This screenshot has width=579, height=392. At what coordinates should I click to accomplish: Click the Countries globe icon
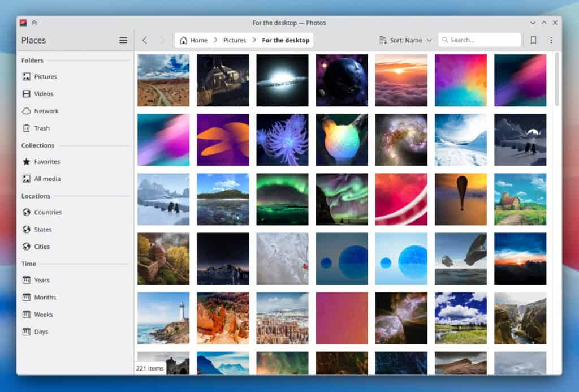(x=26, y=212)
